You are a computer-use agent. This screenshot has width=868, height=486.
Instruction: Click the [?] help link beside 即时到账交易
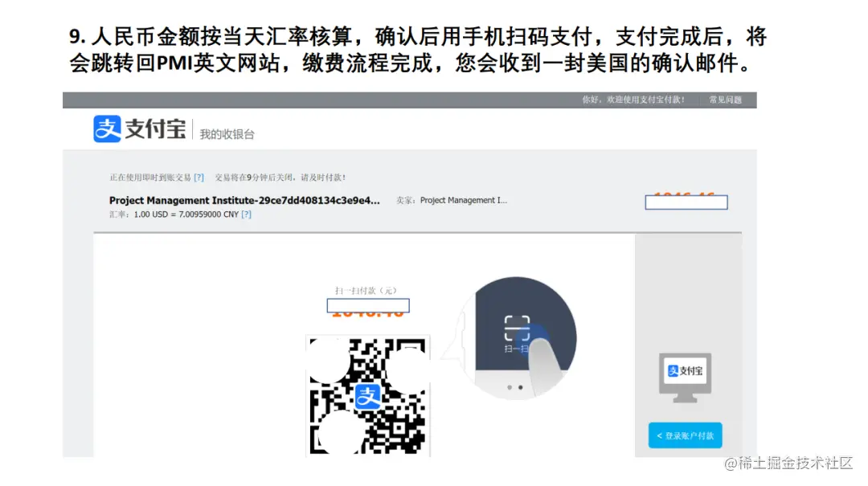pyautogui.click(x=199, y=178)
